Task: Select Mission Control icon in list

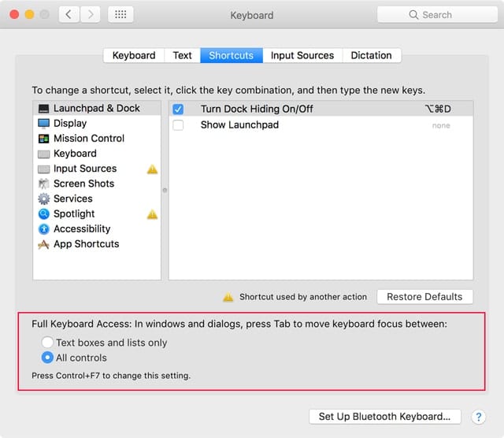Action: click(44, 139)
